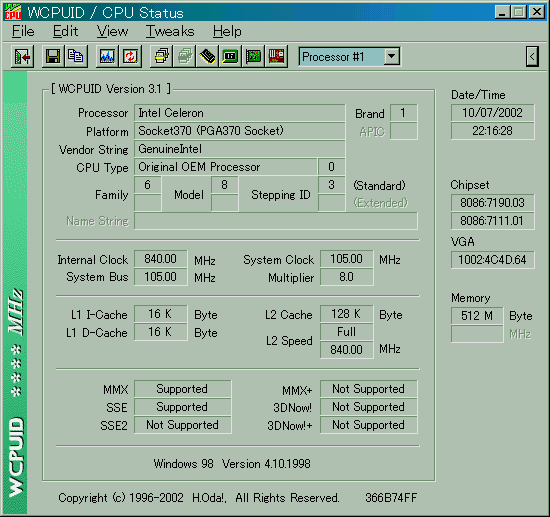Click chipset value 8086:7111.01
Image resolution: width=550 pixels, height=517 pixels.
(x=492, y=221)
